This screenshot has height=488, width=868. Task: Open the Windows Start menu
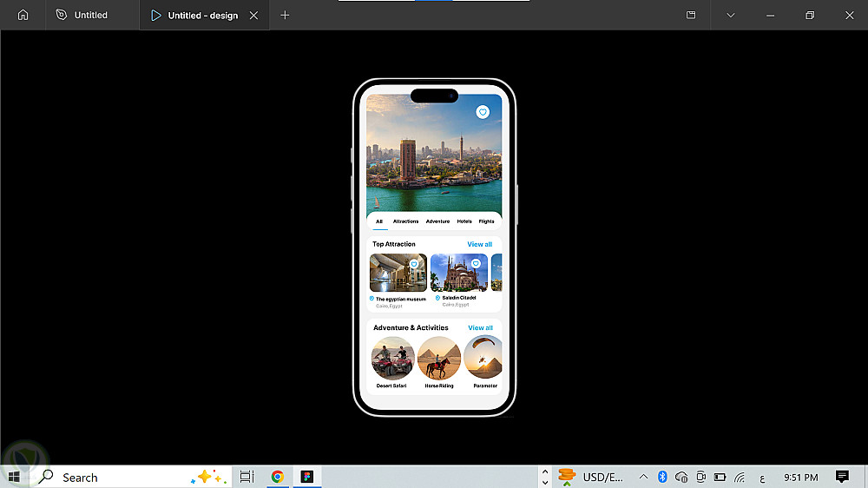(x=15, y=477)
